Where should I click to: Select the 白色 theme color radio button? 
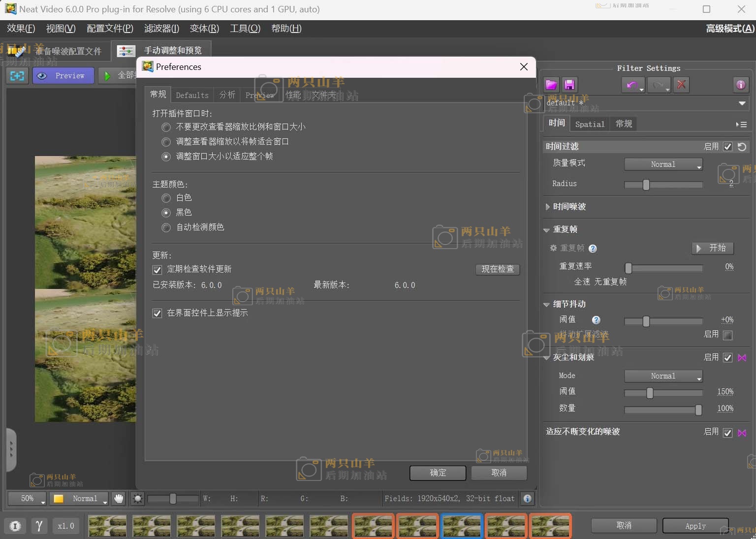coord(166,198)
